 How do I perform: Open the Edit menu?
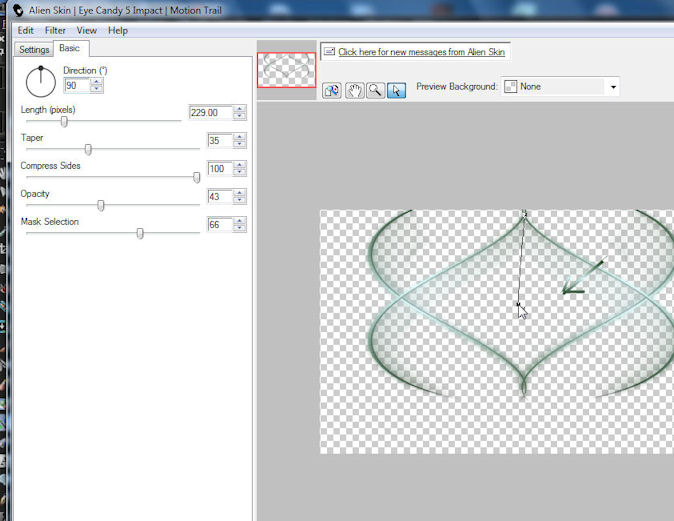[x=25, y=31]
